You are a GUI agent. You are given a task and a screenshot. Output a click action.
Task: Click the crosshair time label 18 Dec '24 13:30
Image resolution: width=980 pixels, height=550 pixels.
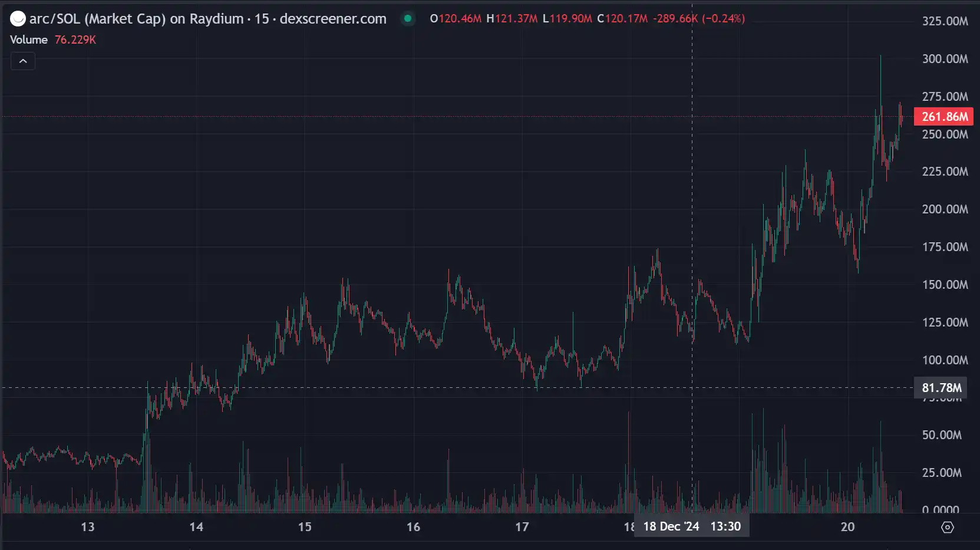pyautogui.click(x=692, y=526)
